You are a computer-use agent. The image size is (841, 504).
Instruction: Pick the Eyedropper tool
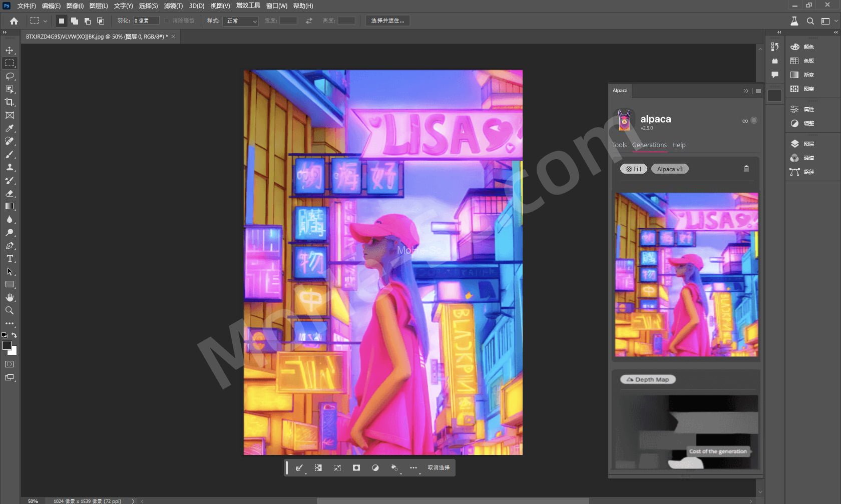tap(10, 128)
